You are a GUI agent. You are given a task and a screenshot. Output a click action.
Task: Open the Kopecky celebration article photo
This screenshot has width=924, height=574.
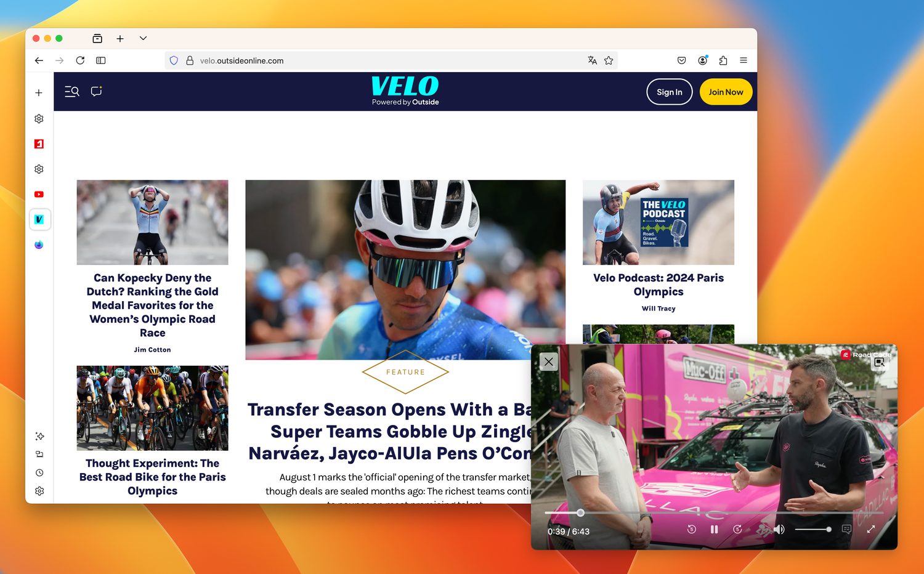click(152, 222)
